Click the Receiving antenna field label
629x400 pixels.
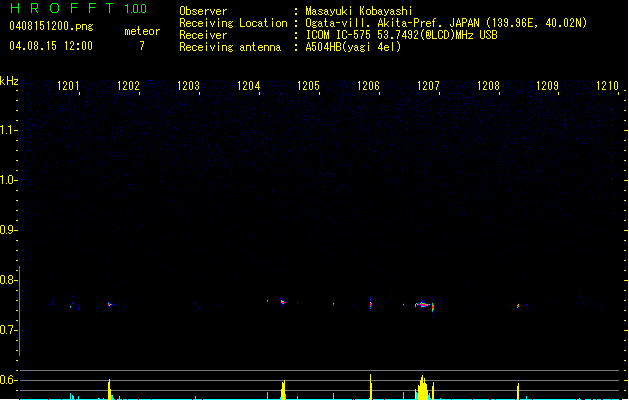(x=230, y=47)
